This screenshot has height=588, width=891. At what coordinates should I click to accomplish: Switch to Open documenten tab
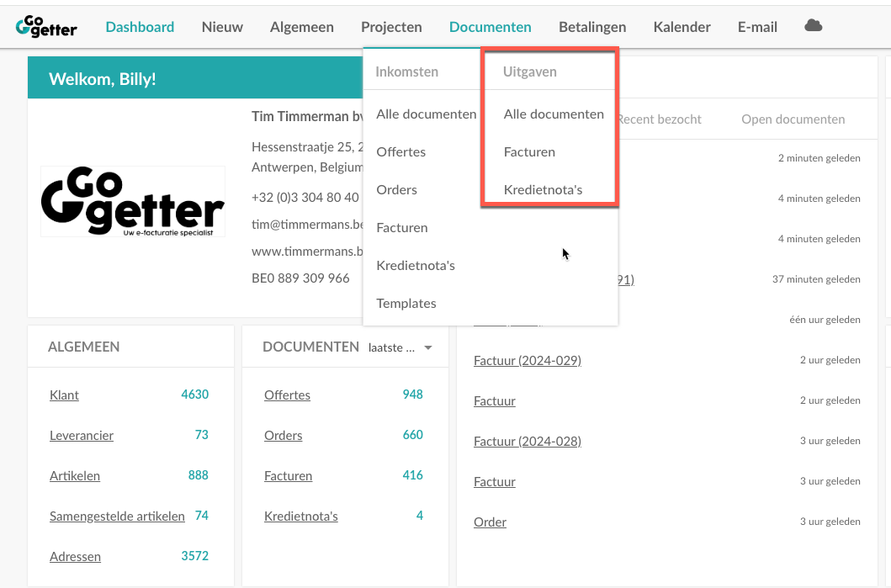click(x=793, y=119)
